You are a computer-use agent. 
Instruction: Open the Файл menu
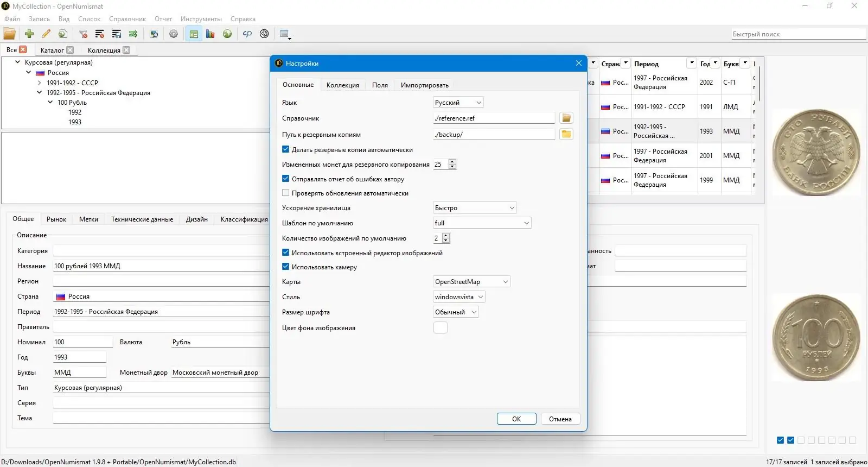(12, 18)
